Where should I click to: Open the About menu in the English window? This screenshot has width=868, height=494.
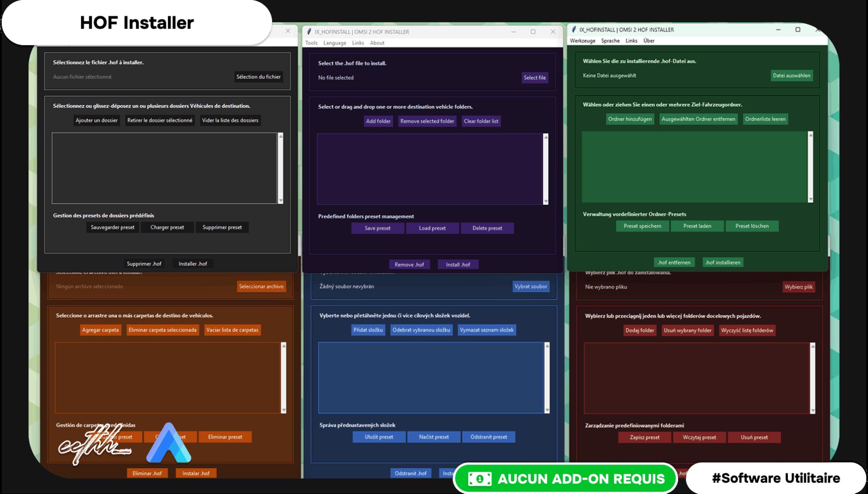coord(377,43)
